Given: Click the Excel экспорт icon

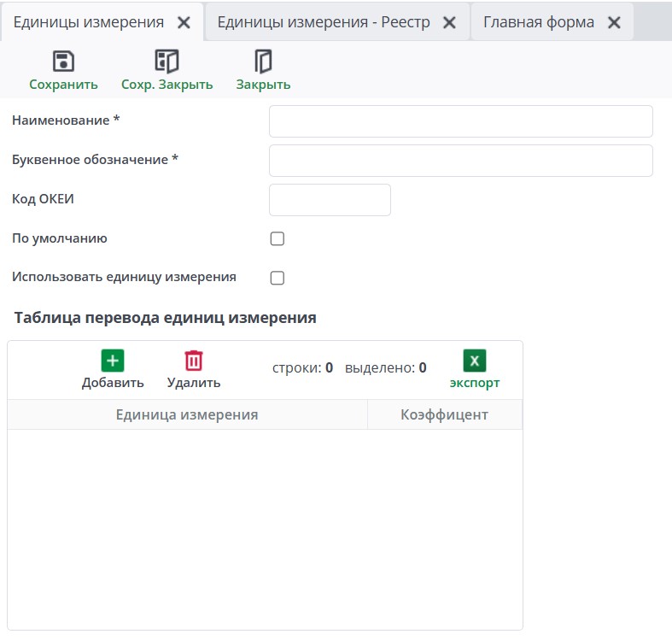Looking at the screenshot, I should tap(475, 361).
